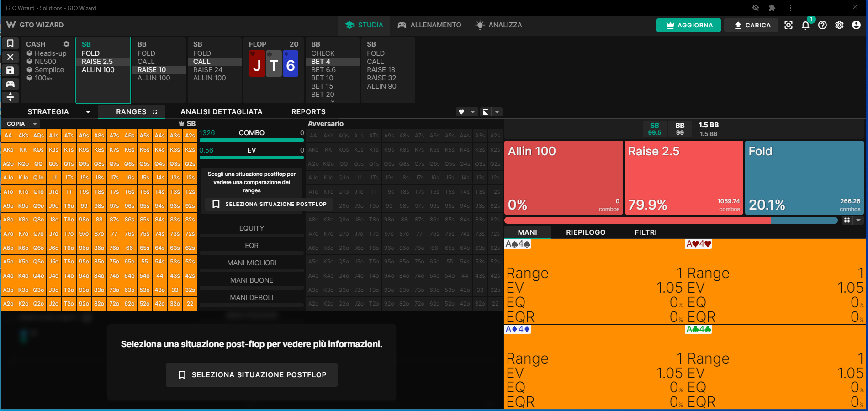Select BB action RAISE 10

[159, 70]
